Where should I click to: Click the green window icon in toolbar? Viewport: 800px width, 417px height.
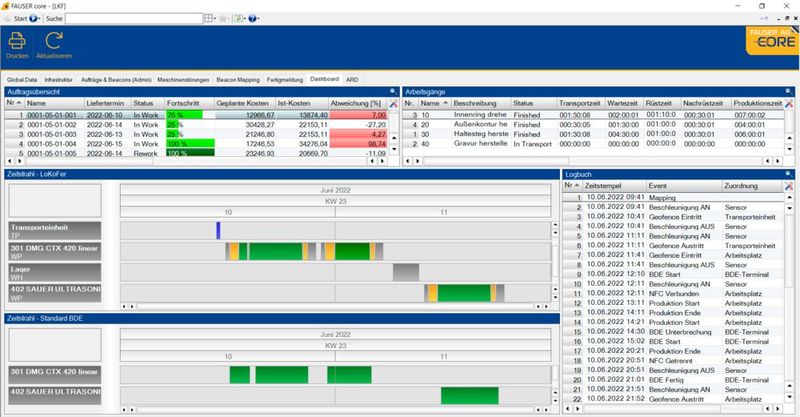[239, 18]
